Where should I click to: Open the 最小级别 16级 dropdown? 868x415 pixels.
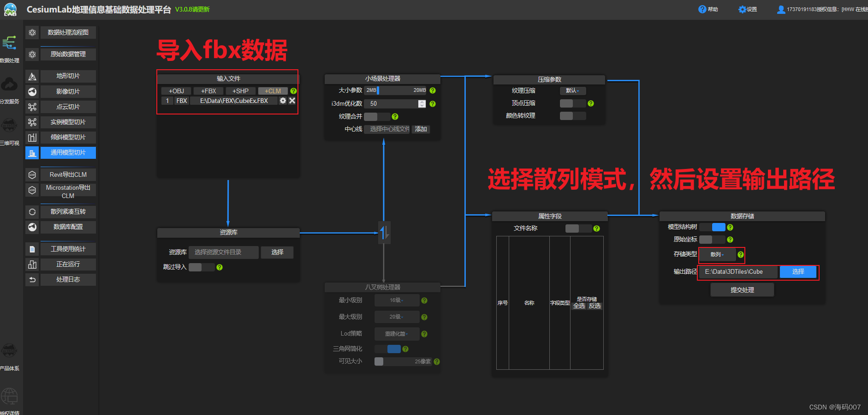[397, 301]
